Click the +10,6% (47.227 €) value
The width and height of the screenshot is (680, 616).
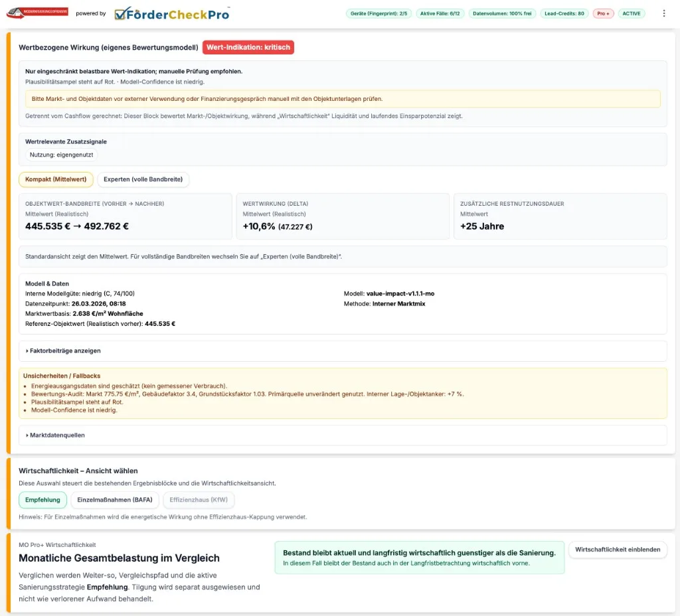(x=278, y=226)
